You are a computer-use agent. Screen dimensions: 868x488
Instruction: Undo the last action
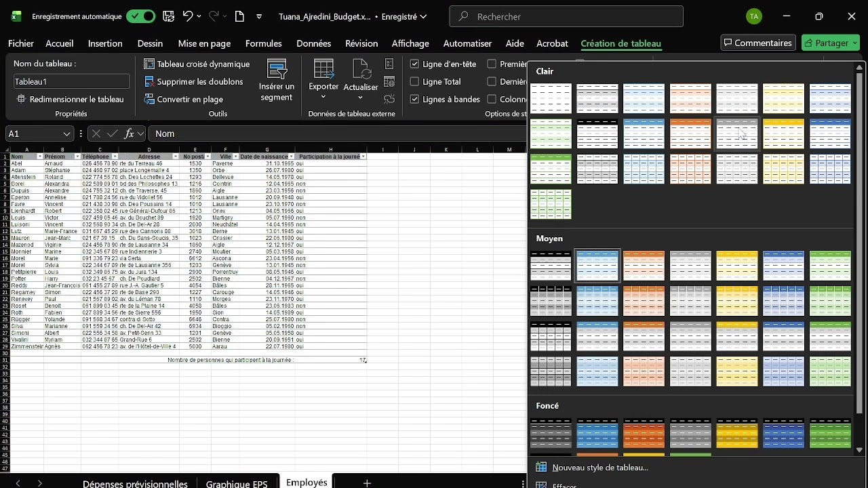(x=189, y=16)
